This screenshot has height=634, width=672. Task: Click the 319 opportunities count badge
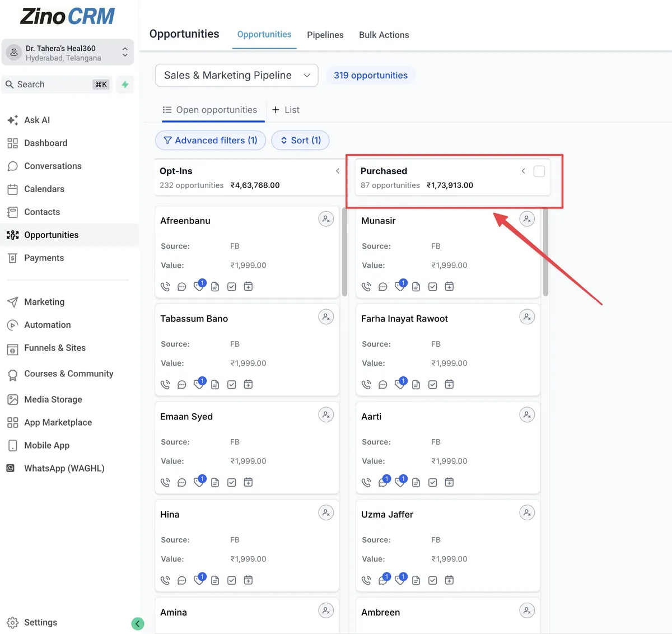pyautogui.click(x=371, y=75)
